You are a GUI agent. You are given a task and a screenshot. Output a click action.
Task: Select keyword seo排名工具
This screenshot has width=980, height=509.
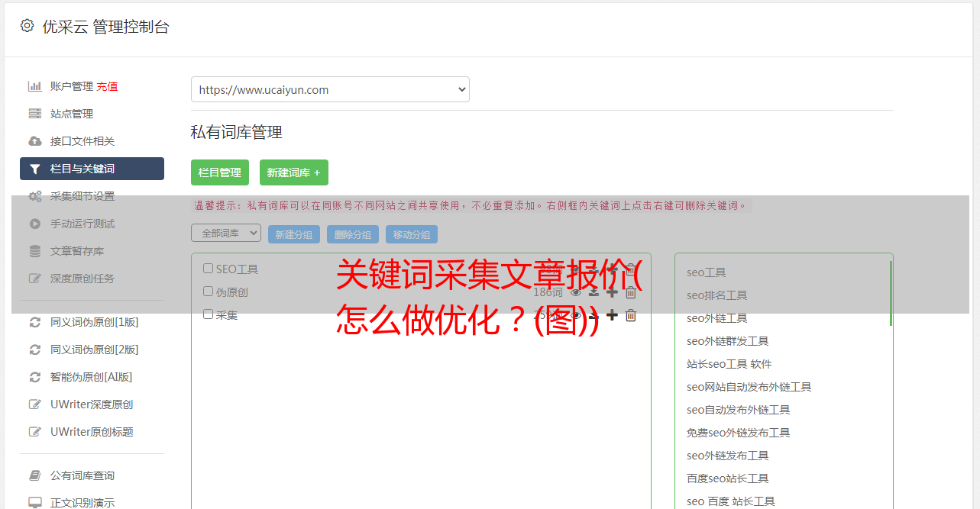pyautogui.click(x=717, y=295)
